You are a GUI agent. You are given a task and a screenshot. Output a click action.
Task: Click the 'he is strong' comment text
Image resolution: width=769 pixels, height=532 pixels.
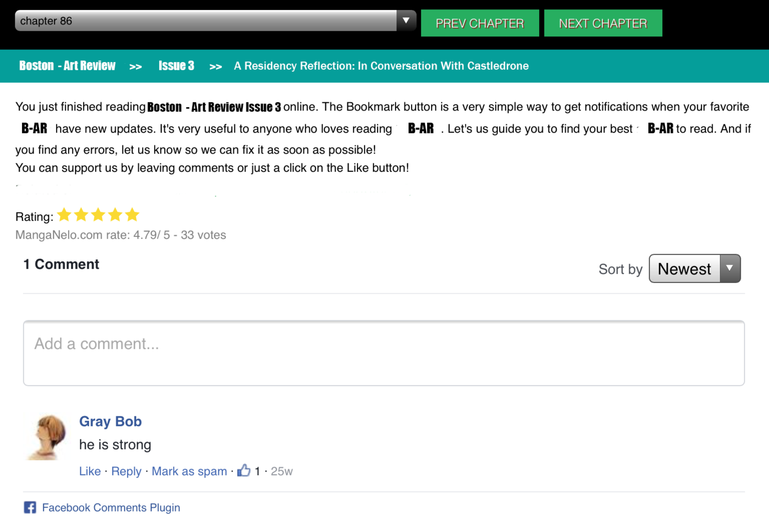pos(115,445)
